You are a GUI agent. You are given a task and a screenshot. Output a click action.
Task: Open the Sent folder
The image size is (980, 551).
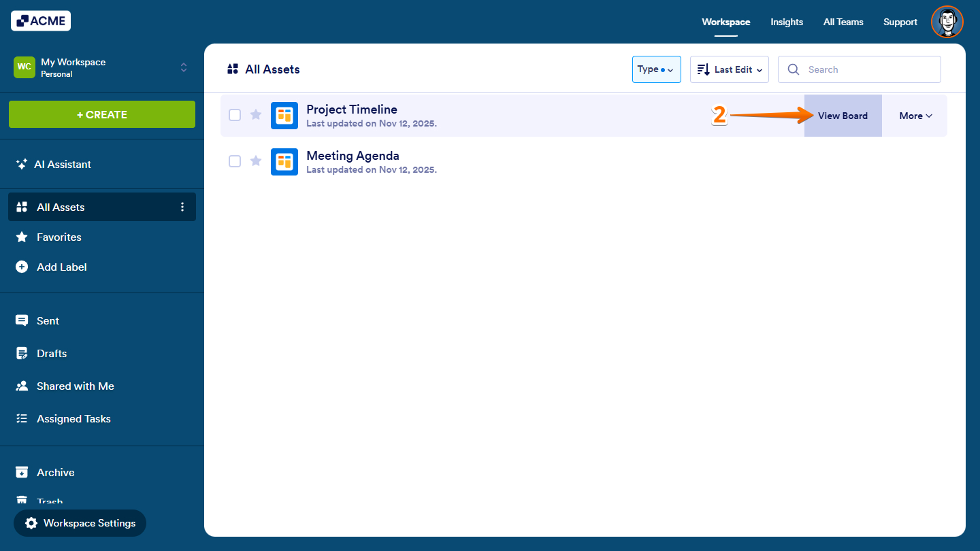[x=47, y=320]
